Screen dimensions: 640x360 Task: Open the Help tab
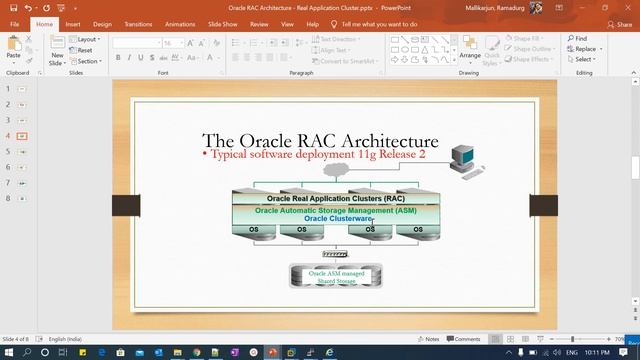pos(312,24)
